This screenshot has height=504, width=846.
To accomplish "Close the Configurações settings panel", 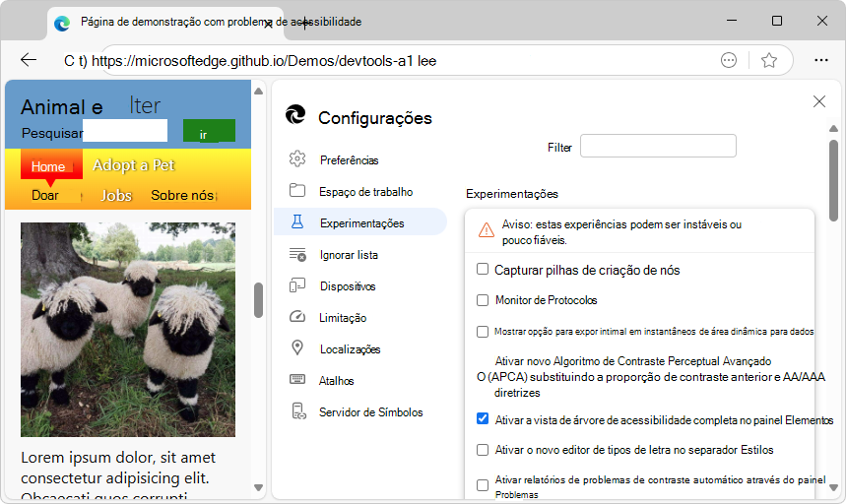I will point(818,101).
